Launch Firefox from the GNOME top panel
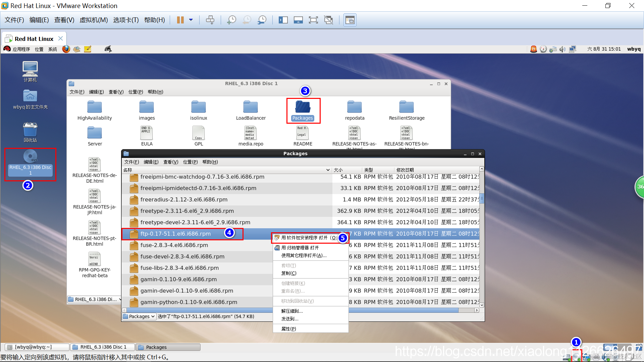The image size is (644, 362). point(66,49)
